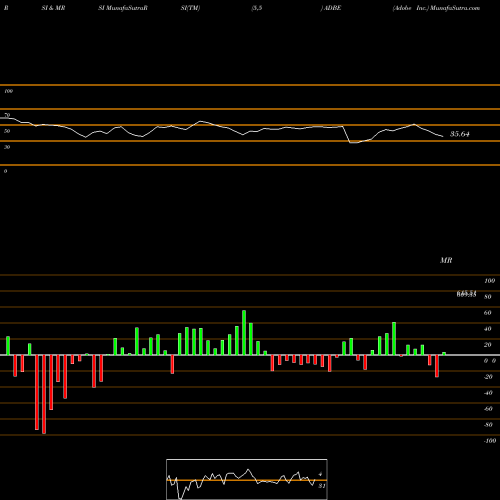Click the 50 label on RSI axis
Screen dimensions: 500x500
pos(7,131)
